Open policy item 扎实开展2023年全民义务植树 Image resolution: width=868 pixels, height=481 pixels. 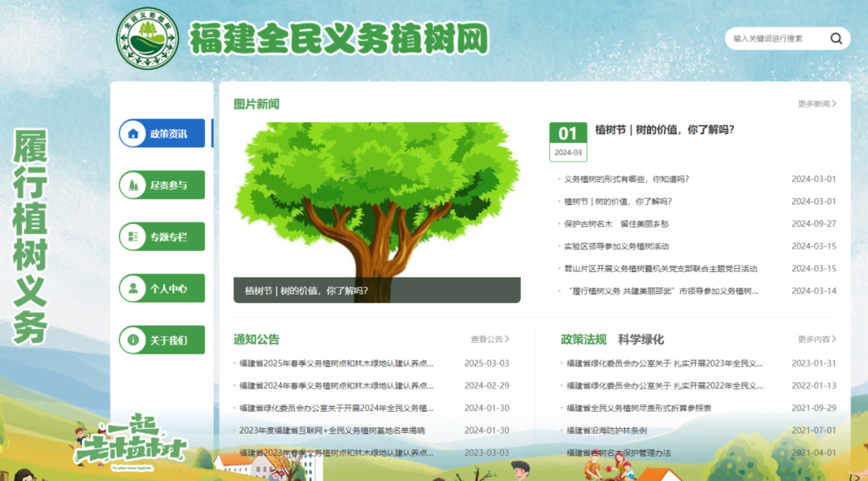point(665,364)
